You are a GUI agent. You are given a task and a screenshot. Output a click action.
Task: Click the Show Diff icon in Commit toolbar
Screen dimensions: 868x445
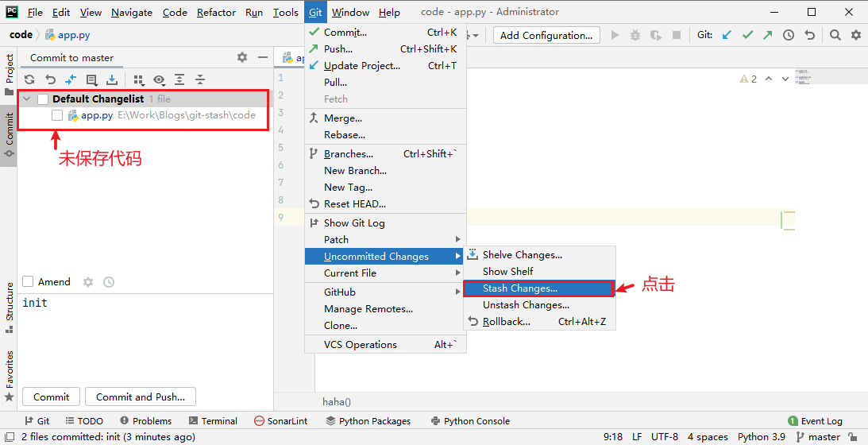71,79
